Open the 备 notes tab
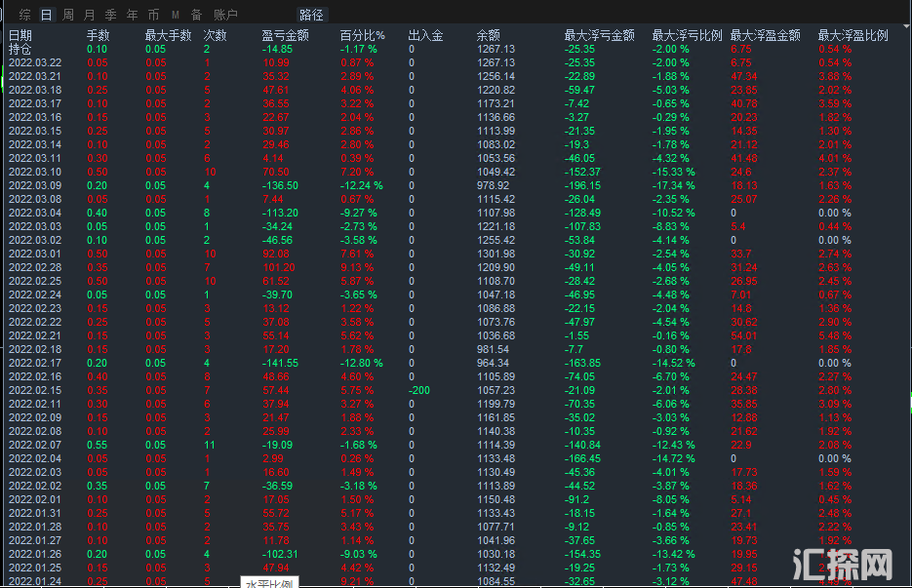 [197, 15]
